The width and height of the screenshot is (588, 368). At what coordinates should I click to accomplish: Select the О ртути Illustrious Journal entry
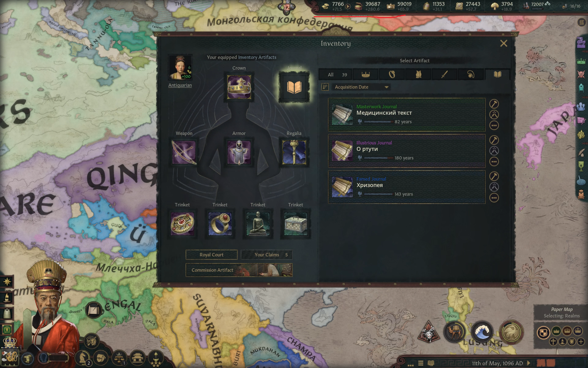pos(407,151)
